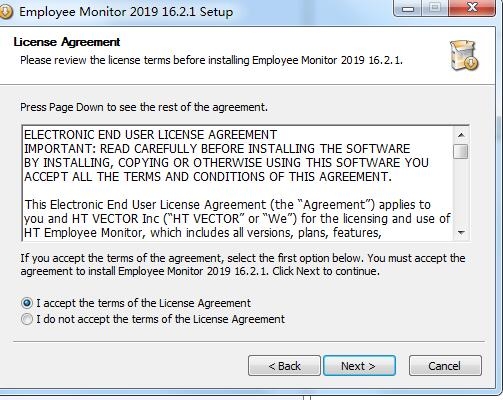Click the license agreement scrollbar thumb

[461, 151]
